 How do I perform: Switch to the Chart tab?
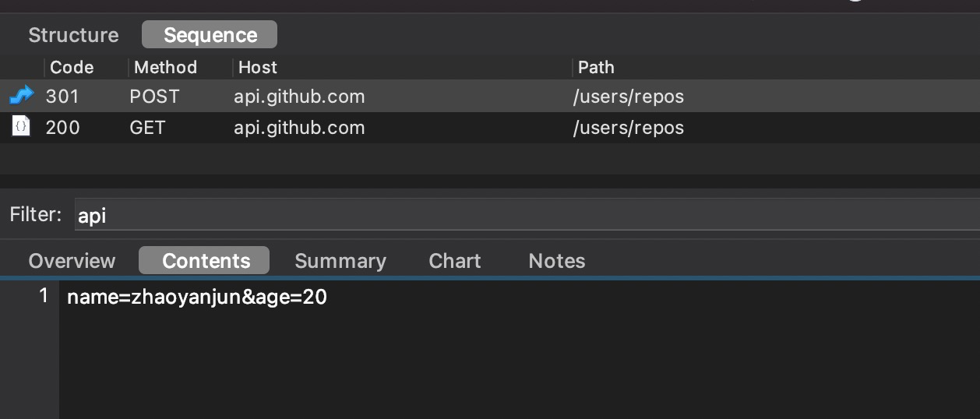click(455, 261)
